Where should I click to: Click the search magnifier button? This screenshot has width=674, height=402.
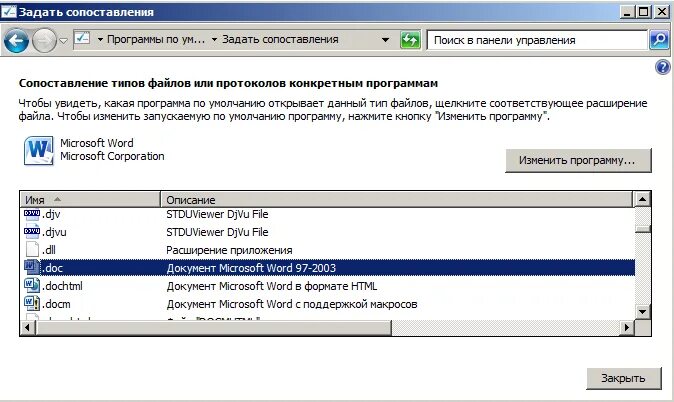(659, 40)
